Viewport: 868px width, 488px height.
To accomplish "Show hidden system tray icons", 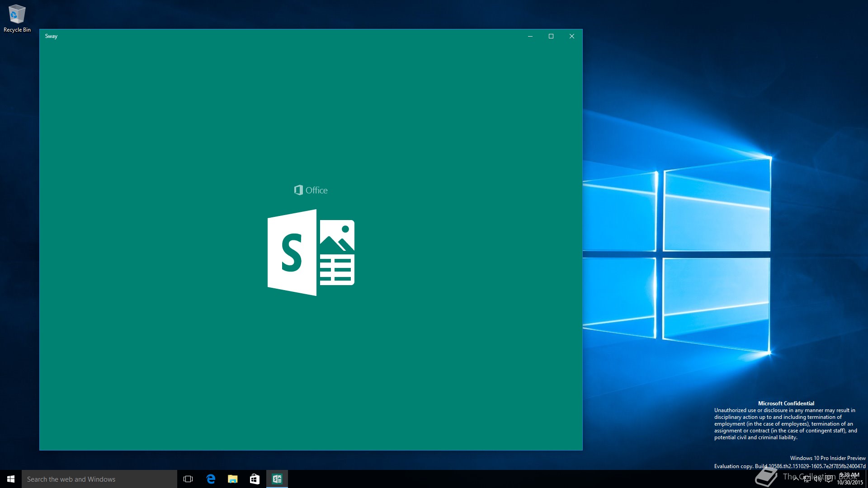I will pyautogui.click(x=796, y=479).
